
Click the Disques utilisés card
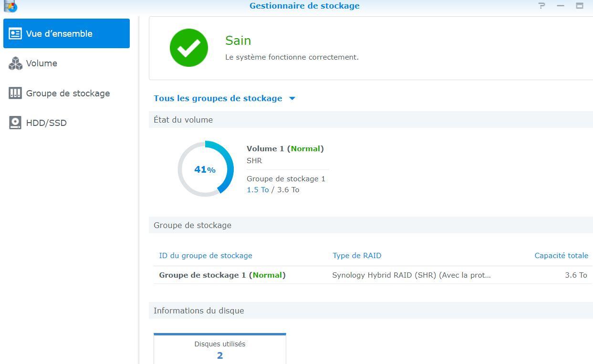pyautogui.click(x=220, y=349)
